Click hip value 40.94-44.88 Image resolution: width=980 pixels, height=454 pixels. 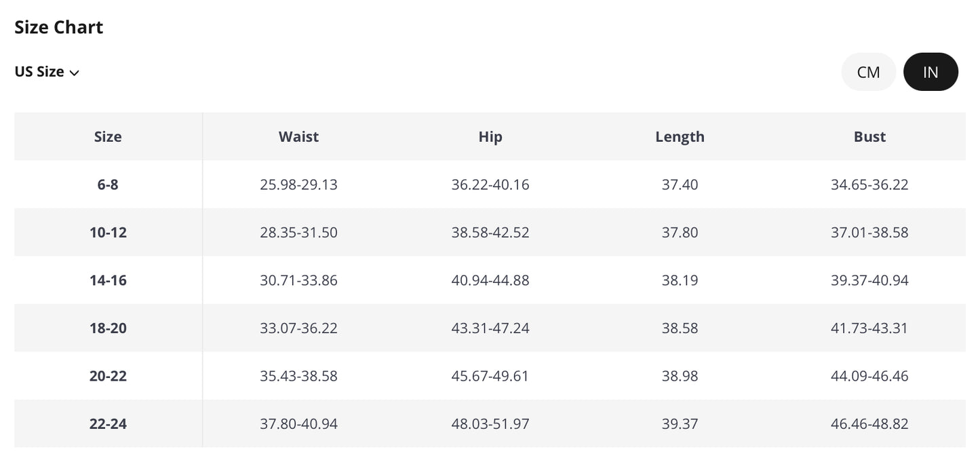[490, 280]
